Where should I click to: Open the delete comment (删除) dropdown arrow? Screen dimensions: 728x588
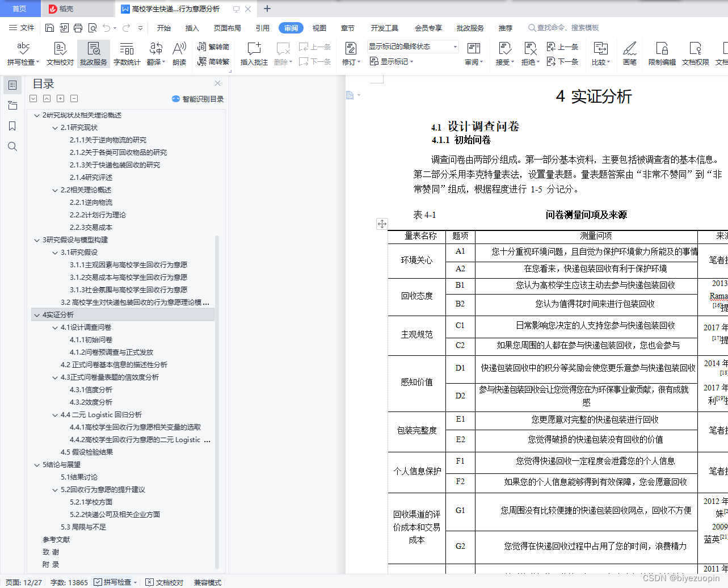click(x=291, y=62)
